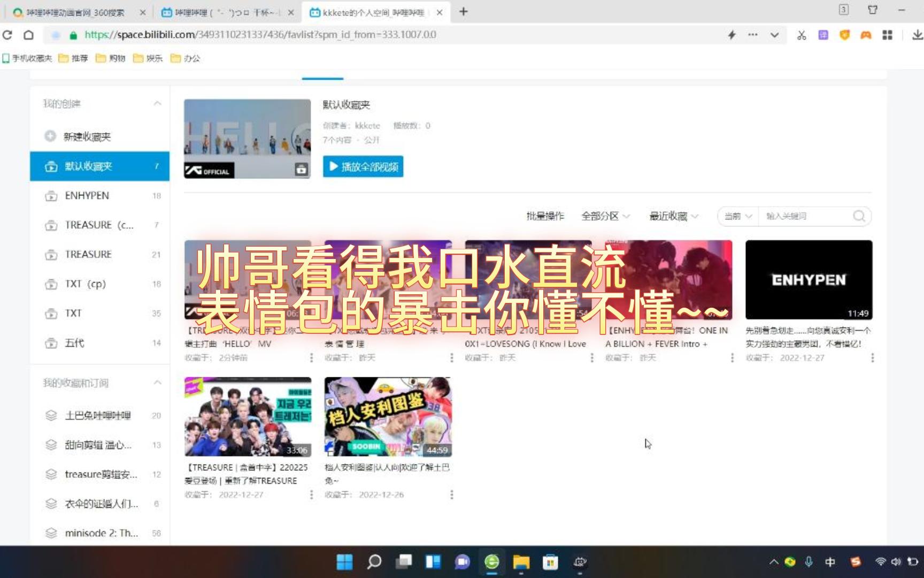This screenshot has height=578, width=924.
Task: Open more options for the 2分钟前 video
Action: (311, 358)
